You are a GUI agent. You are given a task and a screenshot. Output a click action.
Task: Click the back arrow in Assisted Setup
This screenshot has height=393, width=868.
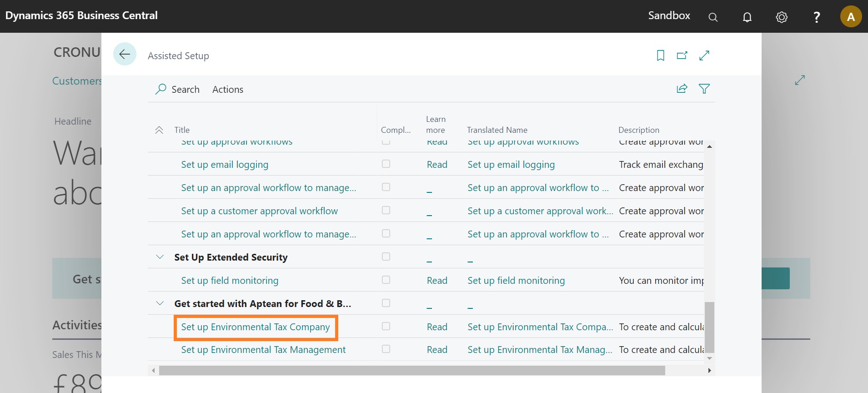point(125,54)
